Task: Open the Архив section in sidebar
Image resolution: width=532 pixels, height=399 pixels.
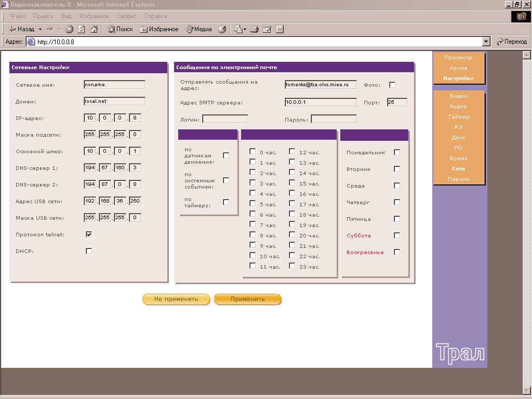Action: pos(458,68)
